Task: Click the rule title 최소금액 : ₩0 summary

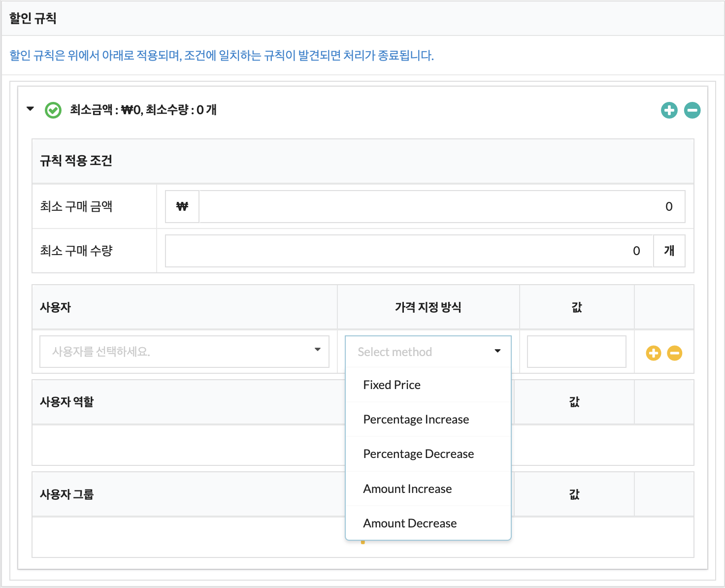Action: point(143,110)
